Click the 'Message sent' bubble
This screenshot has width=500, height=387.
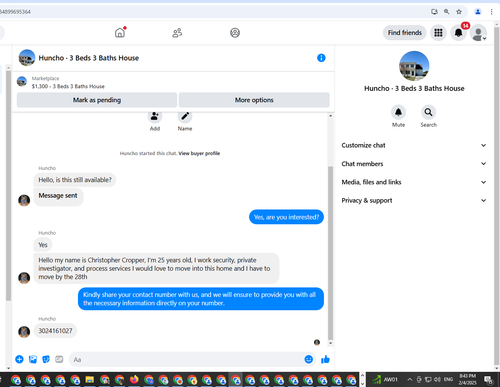[x=58, y=197]
